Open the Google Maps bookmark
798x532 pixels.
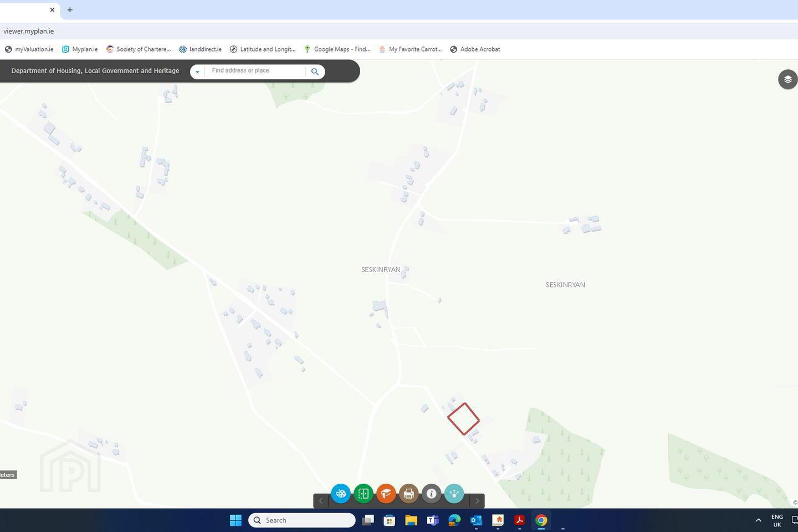pyautogui.click(x=337, y=49)
